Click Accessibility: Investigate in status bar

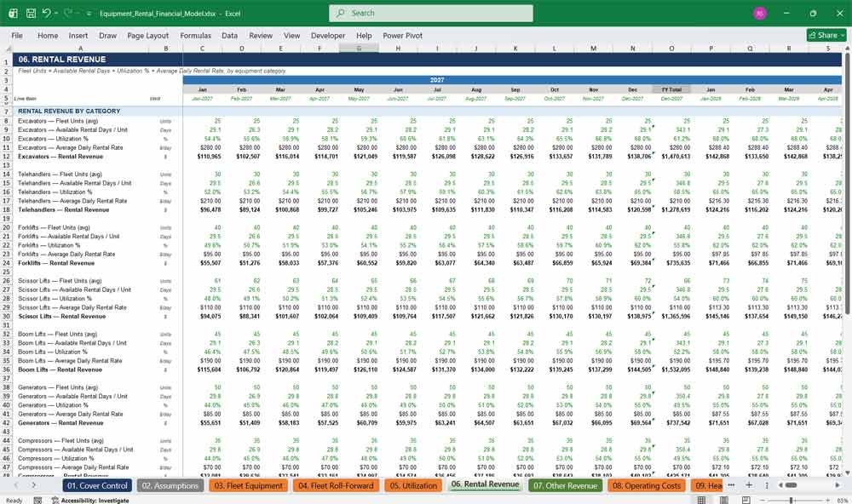90,501
